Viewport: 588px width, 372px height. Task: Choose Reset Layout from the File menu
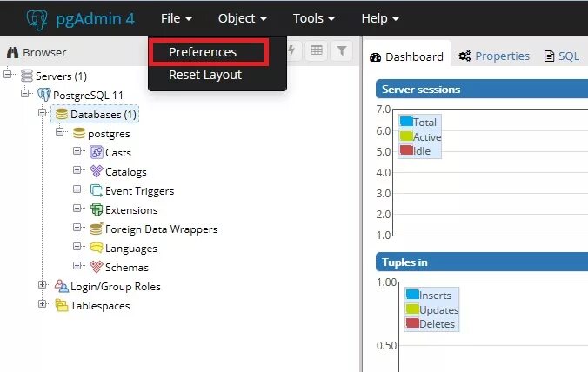[205, 75]
